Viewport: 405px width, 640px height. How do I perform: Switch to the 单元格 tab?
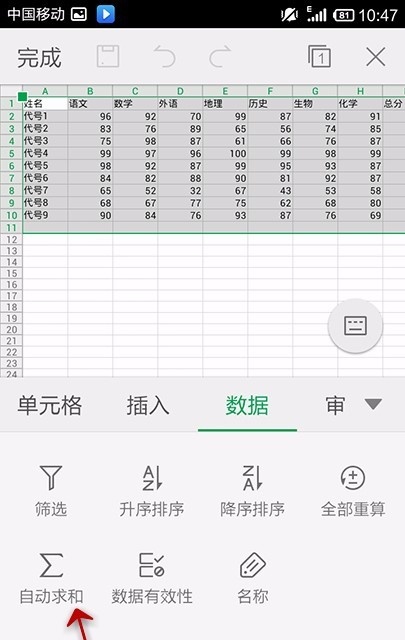pyautogui.click(x=50, y=405)
